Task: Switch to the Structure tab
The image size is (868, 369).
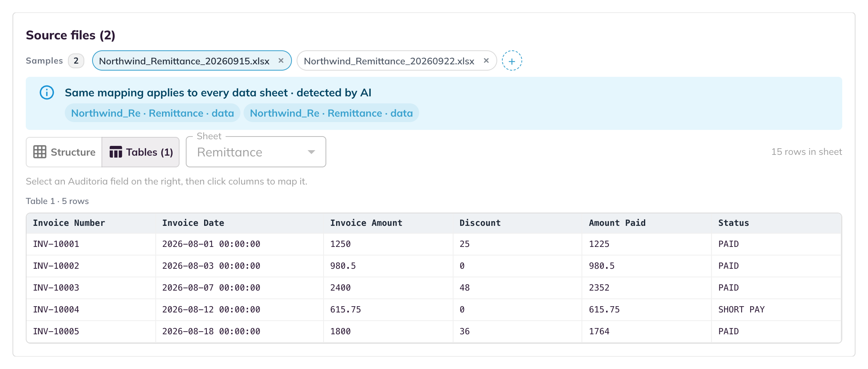Action: pyautogui.click(x=64, y=152)
